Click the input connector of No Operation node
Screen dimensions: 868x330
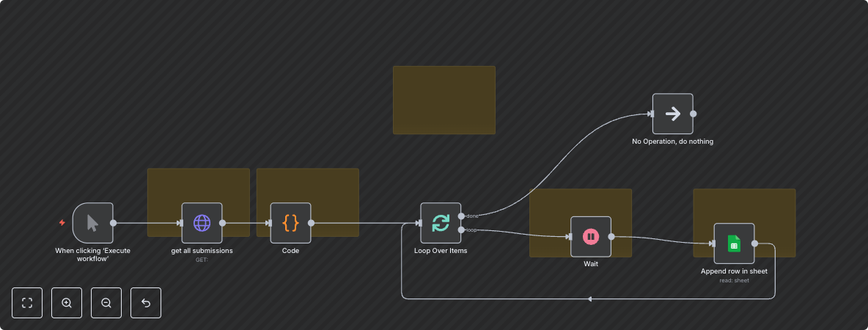click(651, 114)
